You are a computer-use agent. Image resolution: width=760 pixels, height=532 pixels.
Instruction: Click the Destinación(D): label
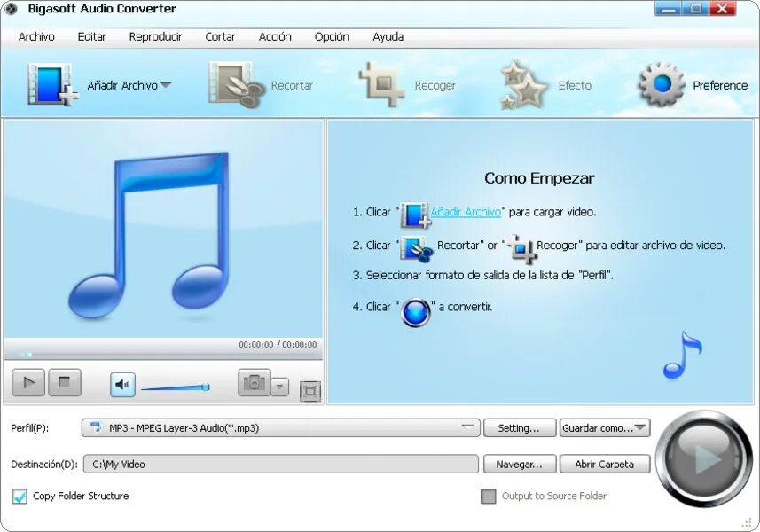tap(44, 464)
